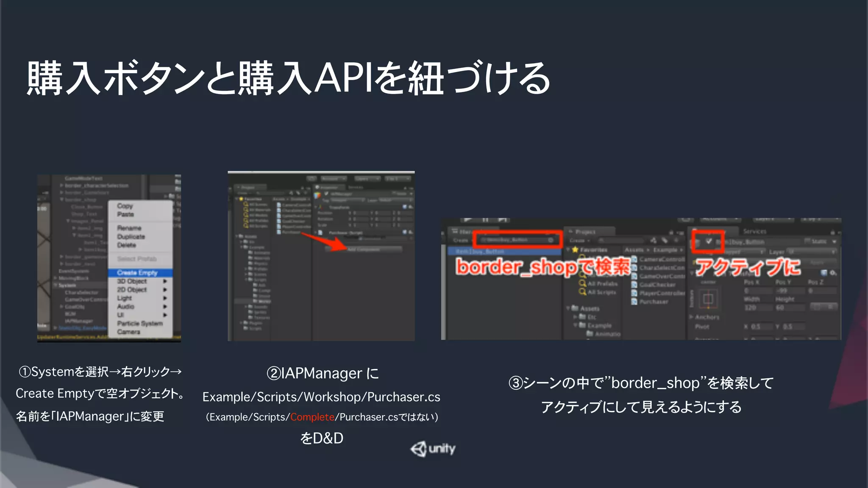
Task: Open Rect Transform gear menu in right Inspector
Action: 833,273
